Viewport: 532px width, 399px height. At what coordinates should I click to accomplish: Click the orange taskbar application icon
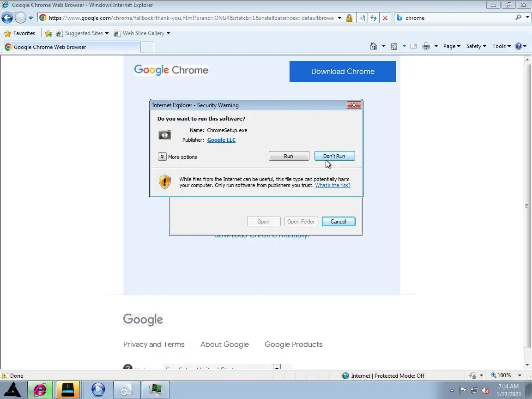pyautogui.click(x=68, y=389)
